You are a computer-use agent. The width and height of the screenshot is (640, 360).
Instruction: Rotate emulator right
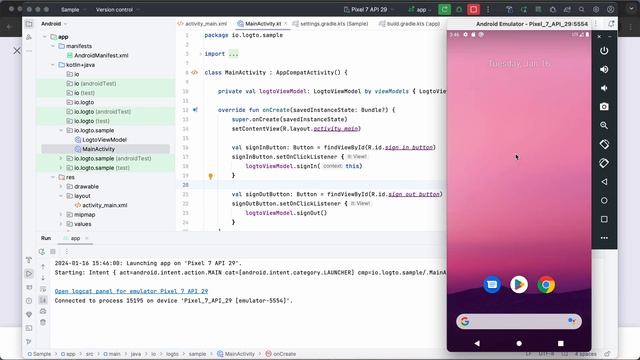tap(604, 163)
